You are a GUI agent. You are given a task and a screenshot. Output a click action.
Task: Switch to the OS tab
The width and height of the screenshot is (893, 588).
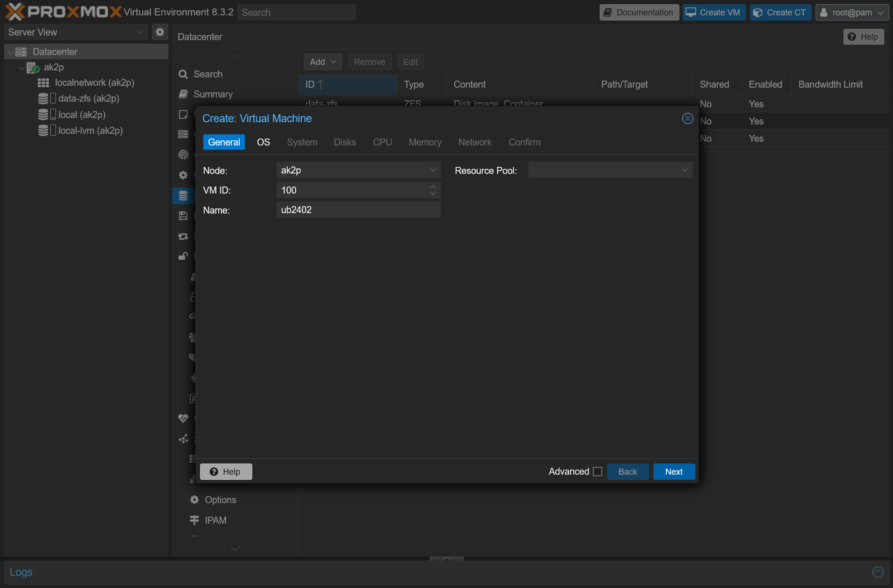click(263, 142)
